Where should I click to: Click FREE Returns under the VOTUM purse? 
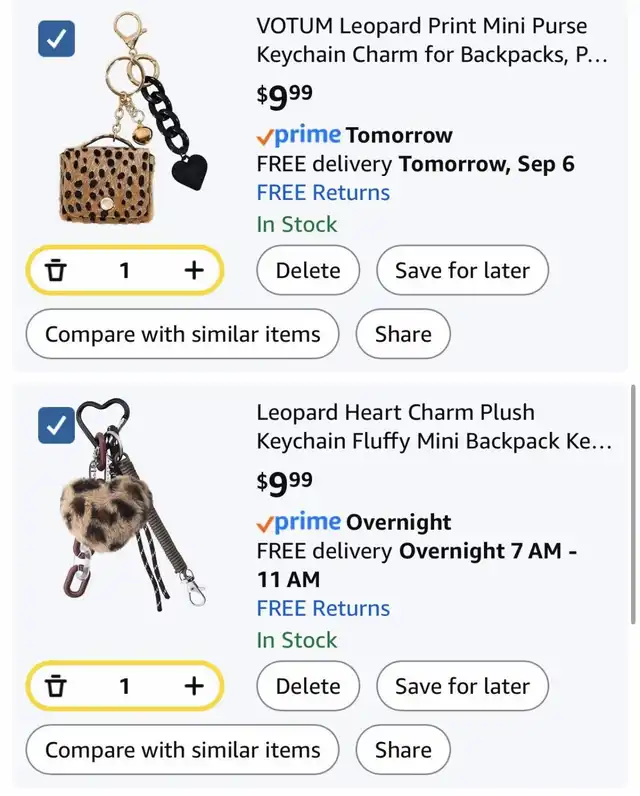coord(323,193)
